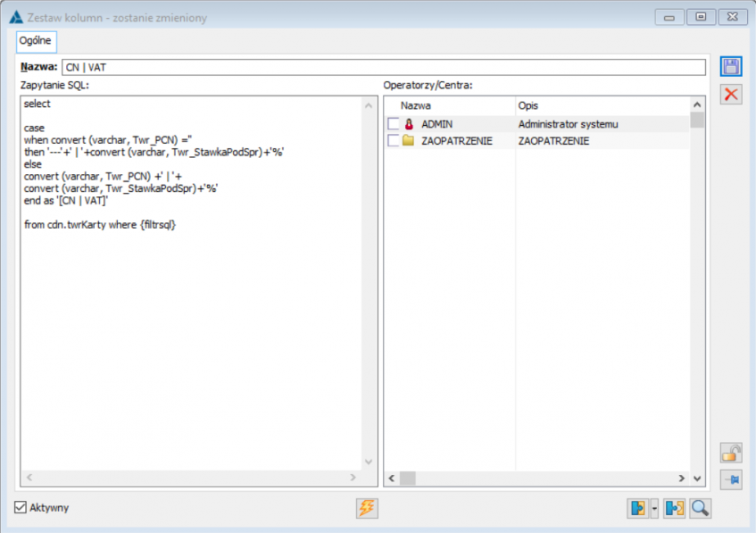Click the blue pushpin icon

click(731, 479)
